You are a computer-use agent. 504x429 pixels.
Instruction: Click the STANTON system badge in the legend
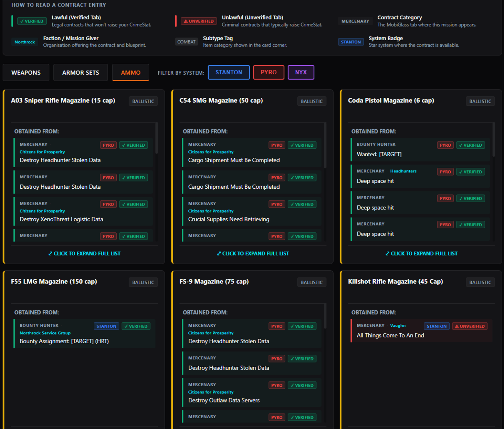(351, 42)
